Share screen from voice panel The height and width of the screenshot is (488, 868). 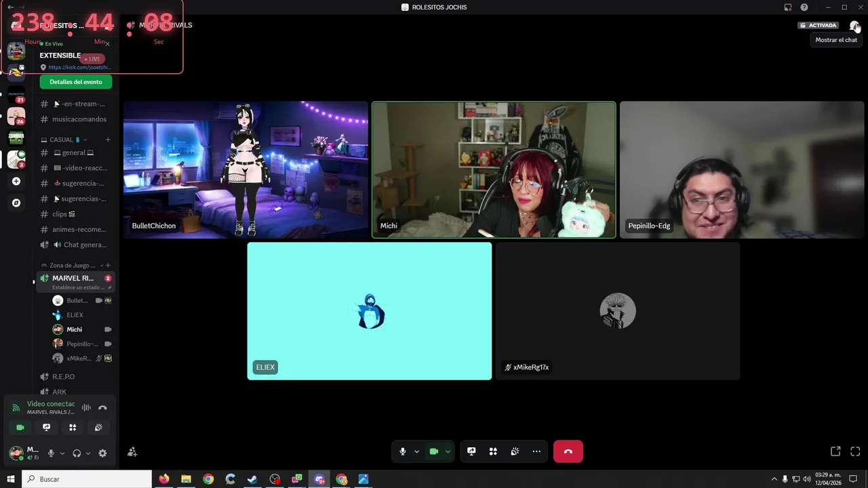tap(46, 427)
